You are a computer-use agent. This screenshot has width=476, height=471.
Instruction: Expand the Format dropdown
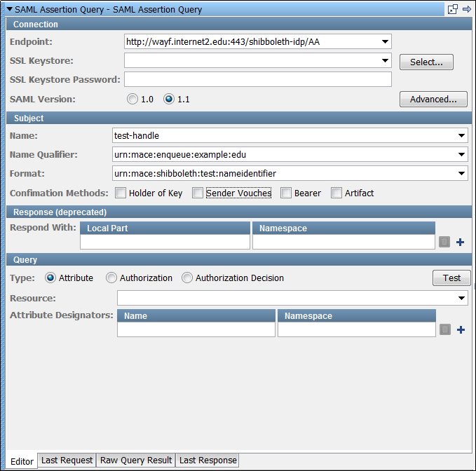click(x=461, y=173)
